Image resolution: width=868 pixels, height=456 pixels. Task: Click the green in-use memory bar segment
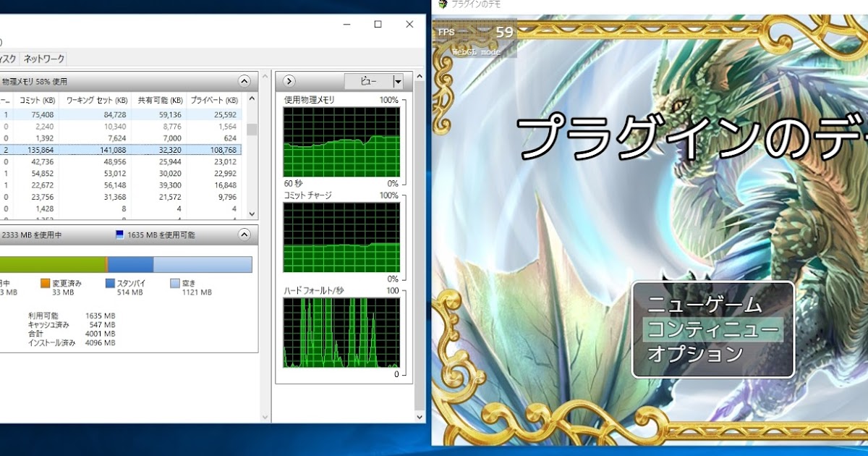53,264
